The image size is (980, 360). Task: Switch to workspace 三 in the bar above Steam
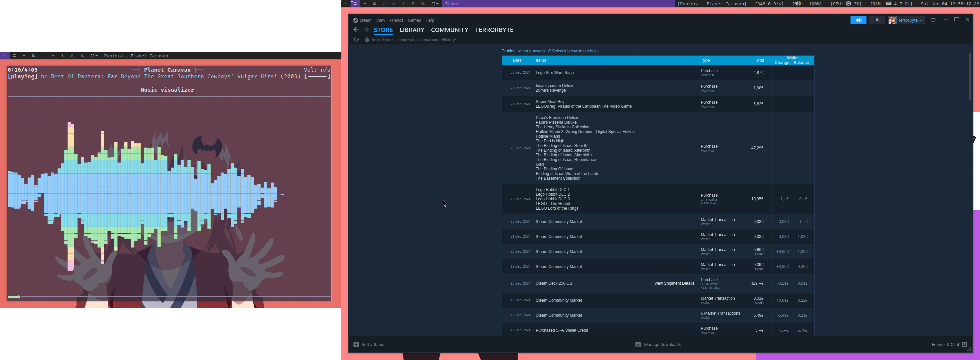tap(365, 4)
